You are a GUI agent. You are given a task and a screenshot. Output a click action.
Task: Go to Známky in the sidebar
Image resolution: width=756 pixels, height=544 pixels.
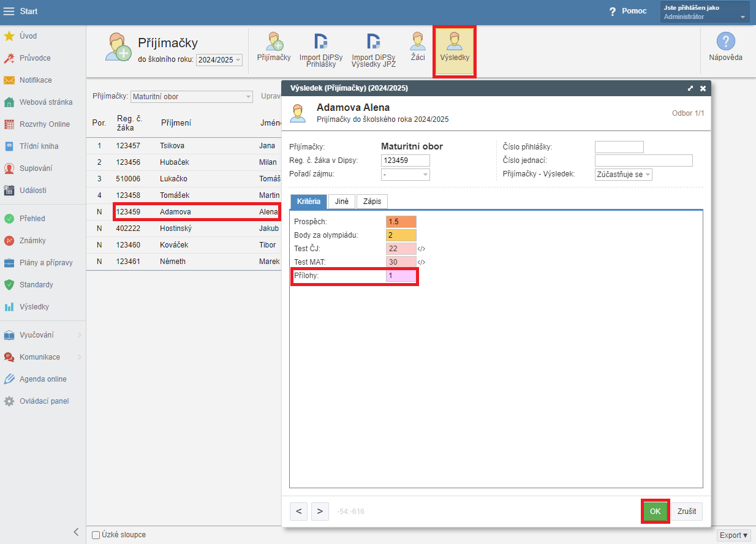[x=32, y=241]
